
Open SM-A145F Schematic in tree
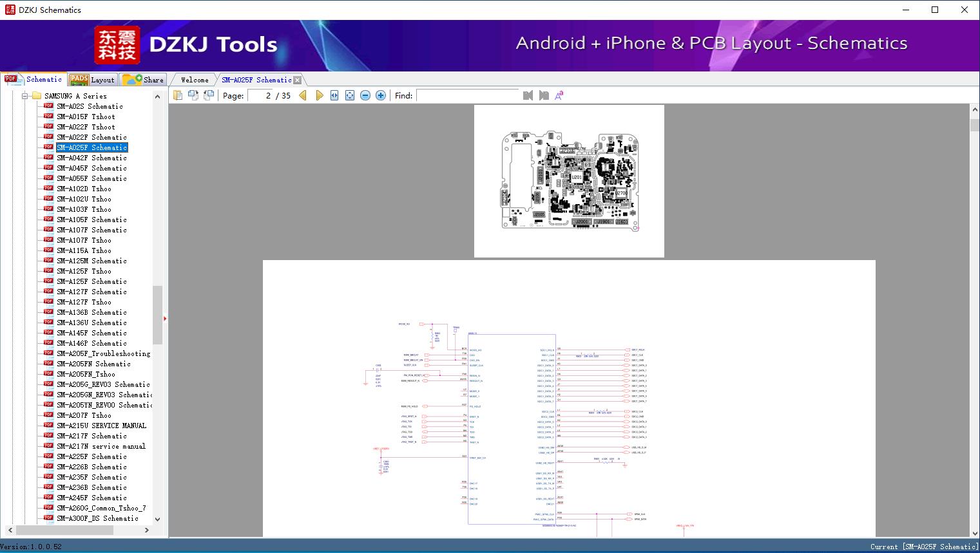[x=91, y=333]
